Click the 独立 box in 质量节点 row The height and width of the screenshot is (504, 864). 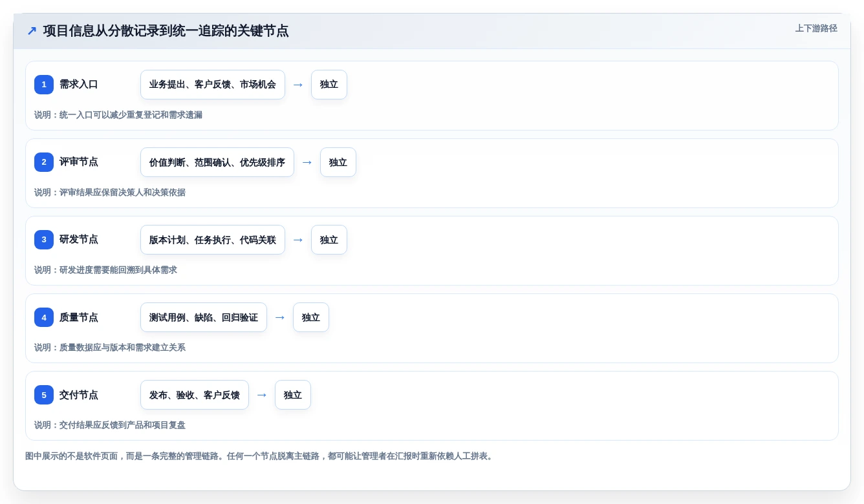coord(311,317)
